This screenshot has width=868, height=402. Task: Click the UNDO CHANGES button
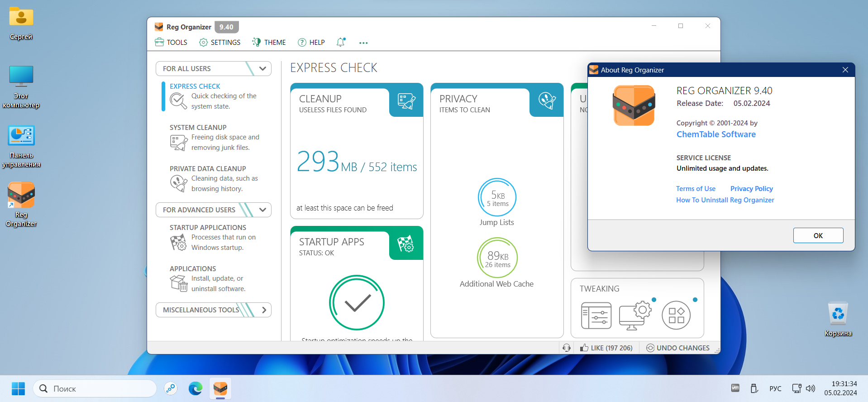coord(678,348)
